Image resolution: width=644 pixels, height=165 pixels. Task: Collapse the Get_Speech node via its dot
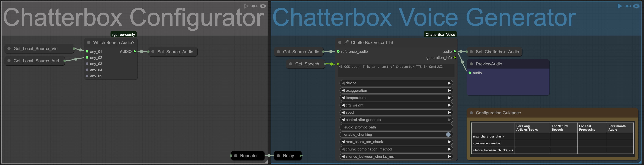[x=291, y=64]
